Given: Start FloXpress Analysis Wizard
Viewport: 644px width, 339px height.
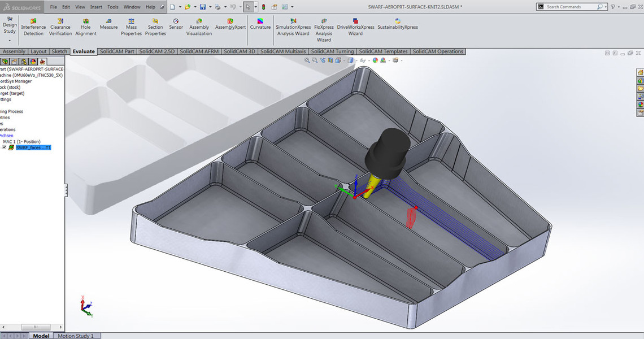Looking at the screenshot, I should coord(324,30).
